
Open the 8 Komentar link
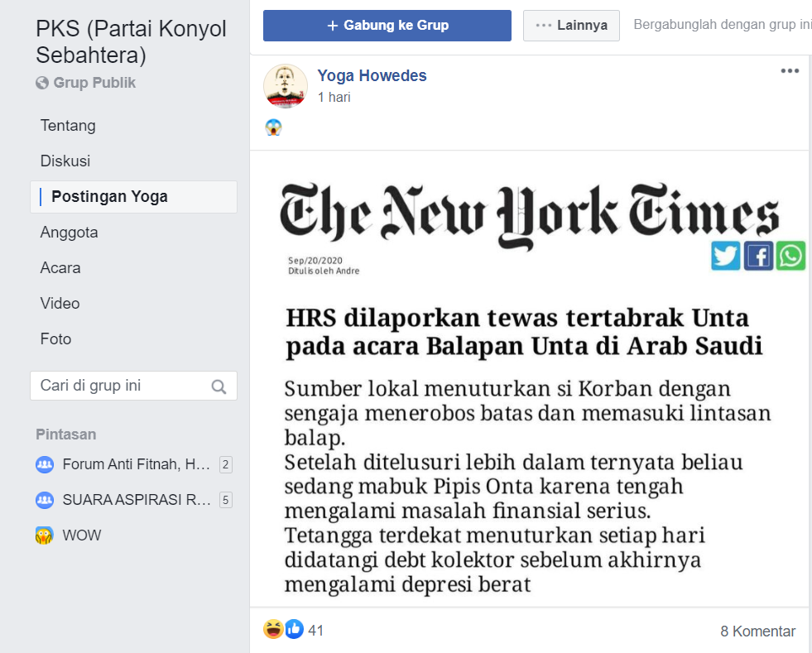(757, 631)
